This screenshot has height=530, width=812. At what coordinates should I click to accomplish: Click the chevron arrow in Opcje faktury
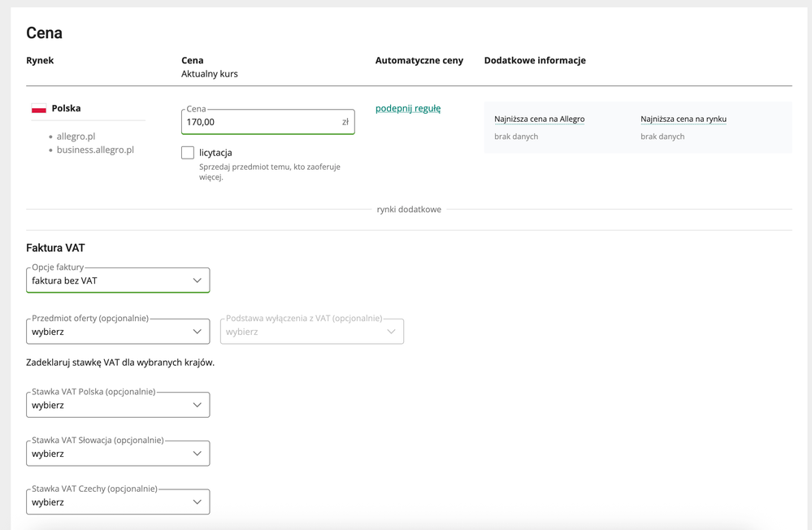point(197,280)
